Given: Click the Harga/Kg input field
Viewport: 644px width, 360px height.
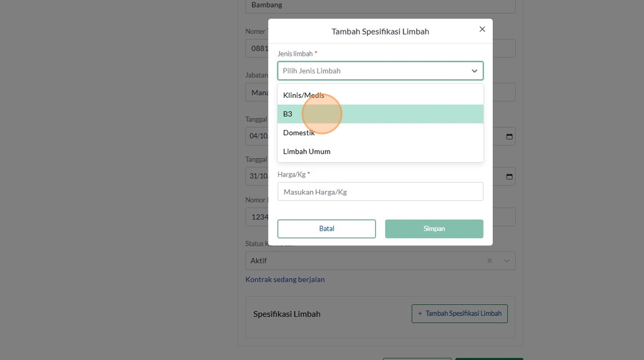Looking at the screenshot, I should (x=380, y=192).
